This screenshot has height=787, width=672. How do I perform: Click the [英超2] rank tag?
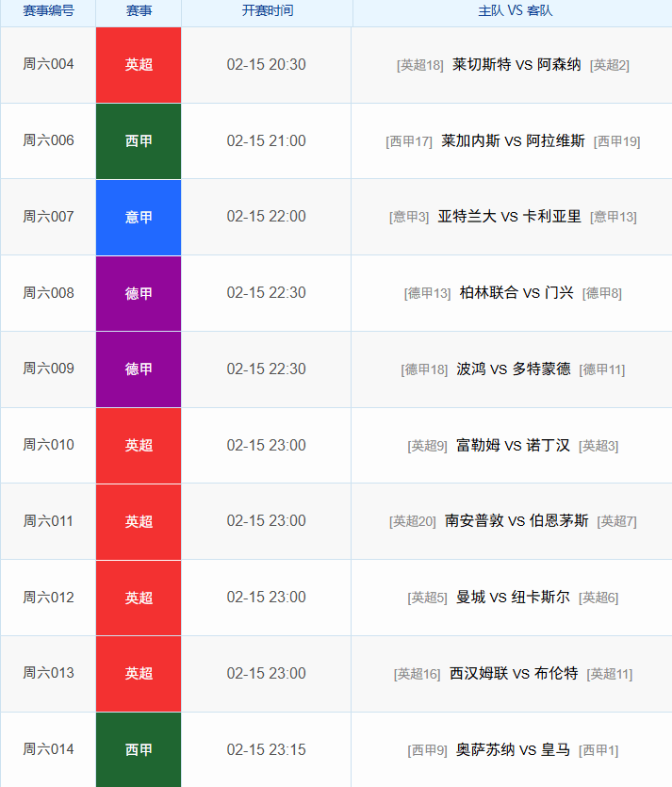pos(609,65)
